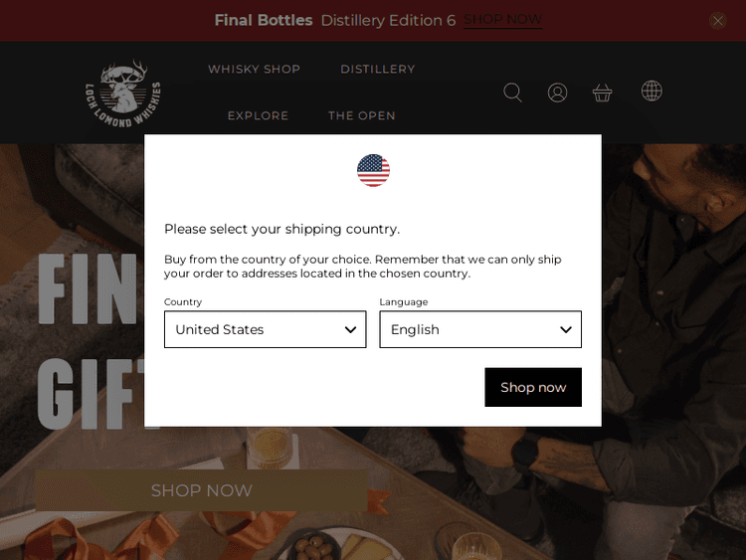Click the US flag icon in dialog
The width and height of the screenshot is (746, 560).
click(373, 170)
